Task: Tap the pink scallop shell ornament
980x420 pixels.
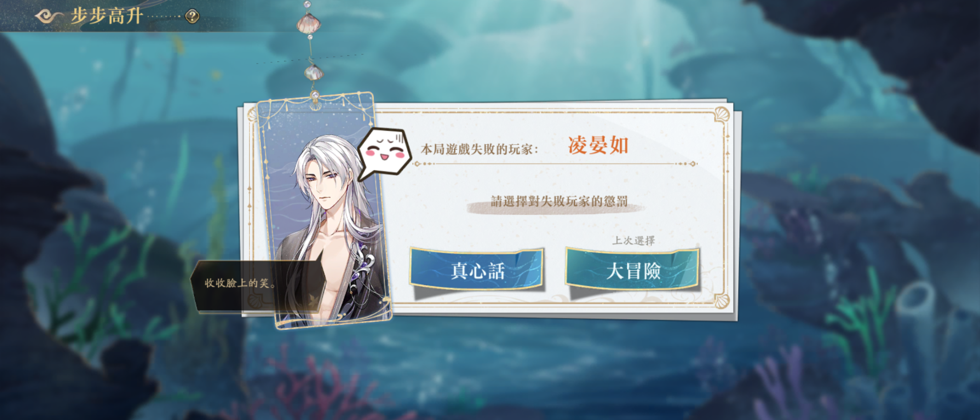Action: (x=309, y=23)
